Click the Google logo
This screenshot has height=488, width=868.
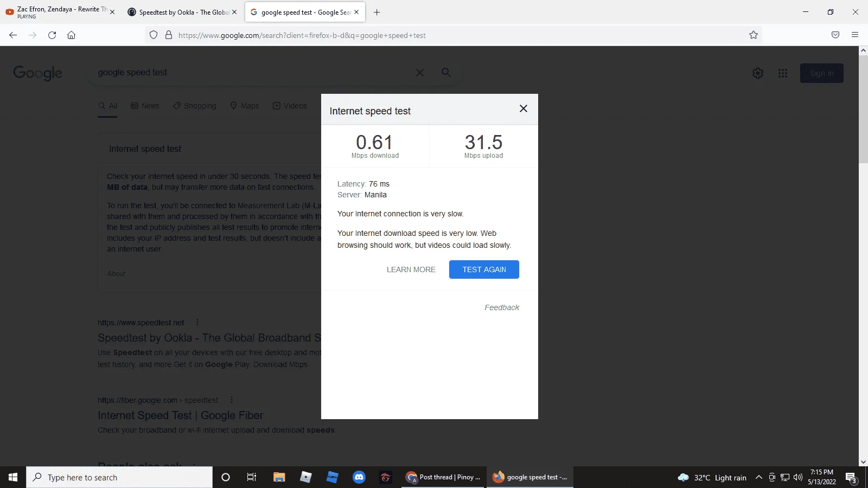click(37, 73)
